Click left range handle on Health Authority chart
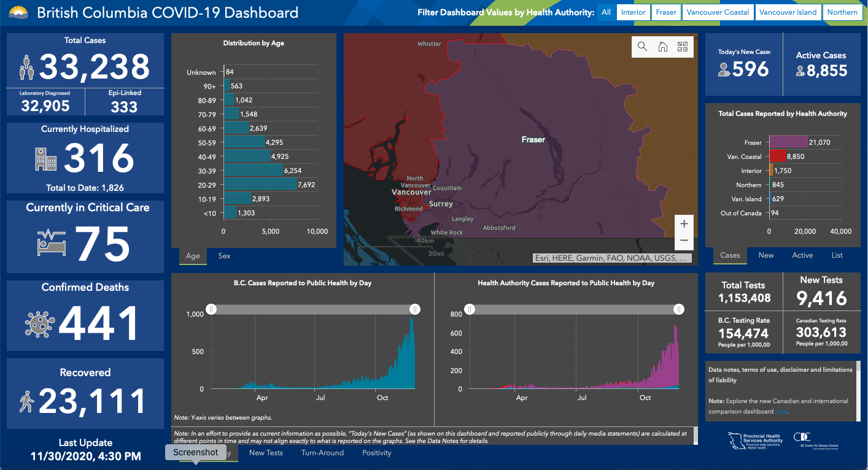Screen dimensions: 868x470 (x=470, y=309)
